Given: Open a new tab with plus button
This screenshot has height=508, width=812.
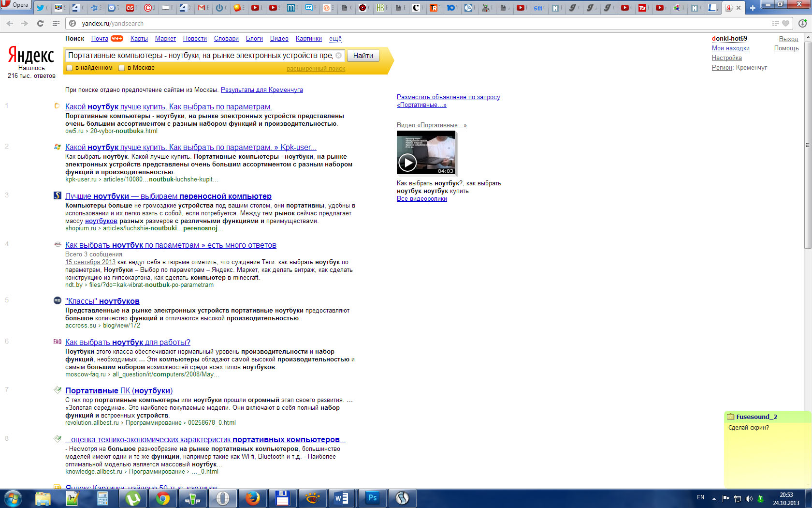Looking at the screenshot, I should click(753, 8).
